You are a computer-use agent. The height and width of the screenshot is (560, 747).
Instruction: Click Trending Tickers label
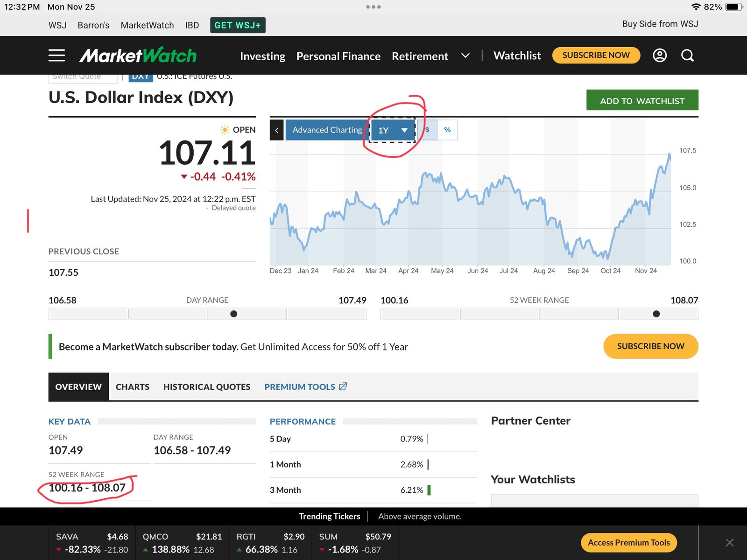(330, 516)
